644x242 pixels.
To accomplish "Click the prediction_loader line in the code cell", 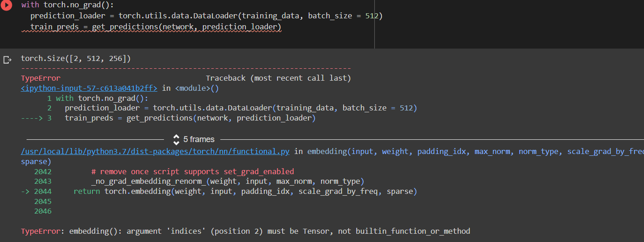I will pyautogui.click(x=206, y=16).
